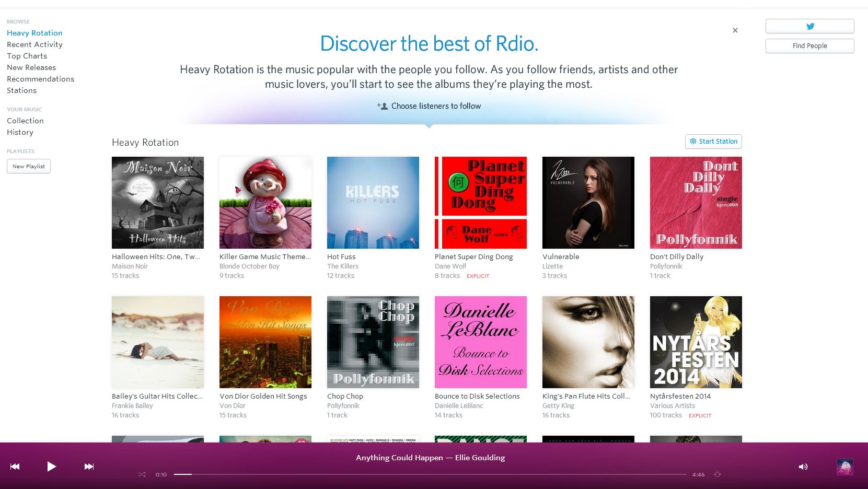Click the Vulnerable album title
Image resolution: width=868 pixels, height=489 pixels.
pos(561,257)
